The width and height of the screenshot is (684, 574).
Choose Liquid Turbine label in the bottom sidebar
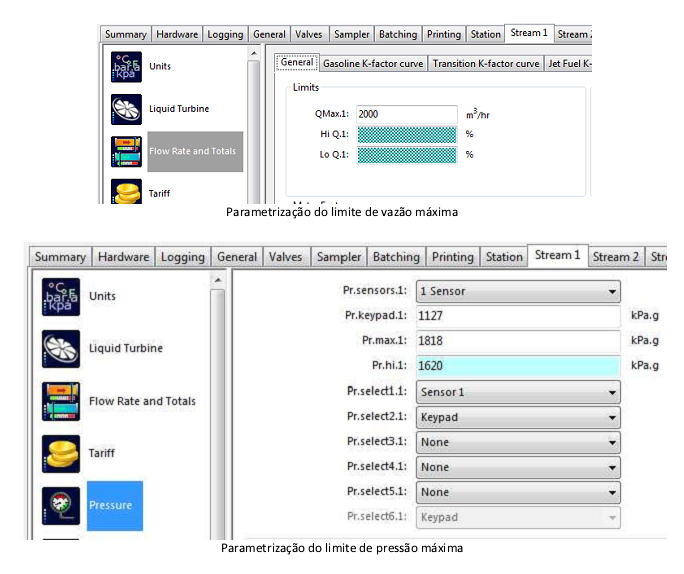tap(126, 348)
